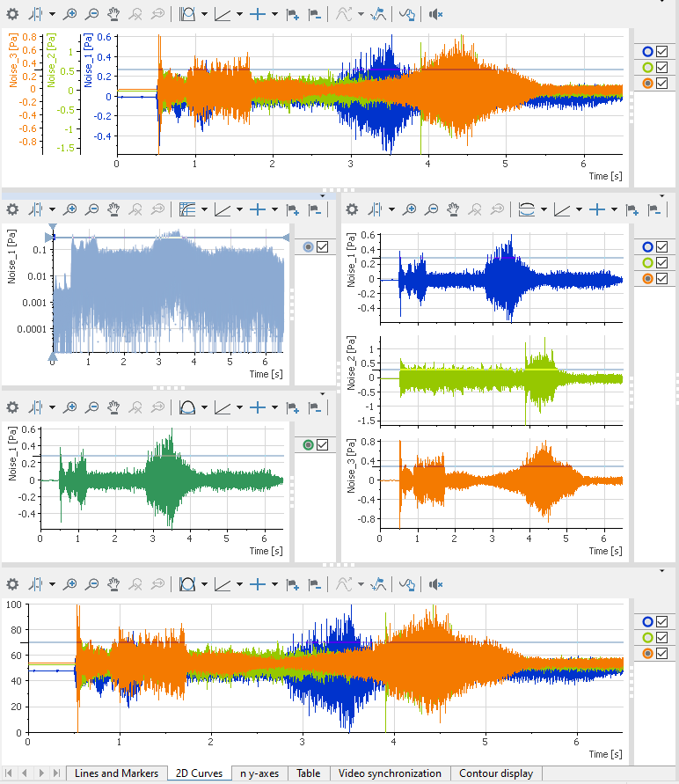Select the Contour display tab
The height and width of the screenshot is (784, 679).
(495, 773)
